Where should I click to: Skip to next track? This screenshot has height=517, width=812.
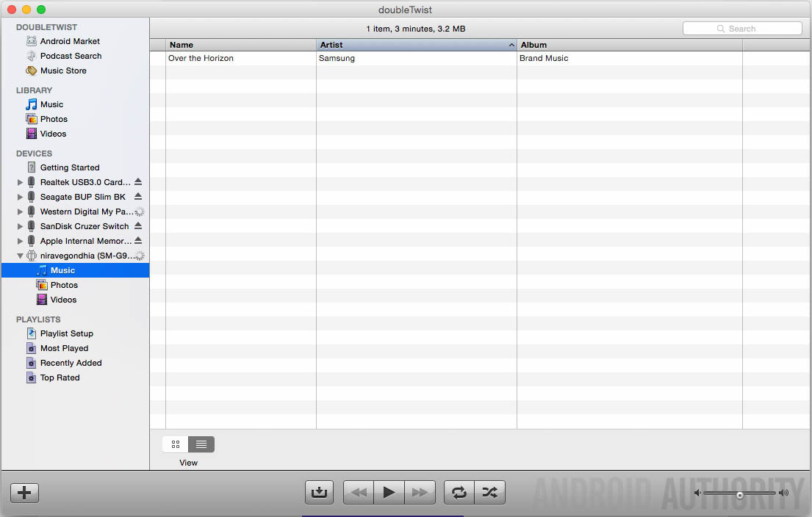click(420, 492)
